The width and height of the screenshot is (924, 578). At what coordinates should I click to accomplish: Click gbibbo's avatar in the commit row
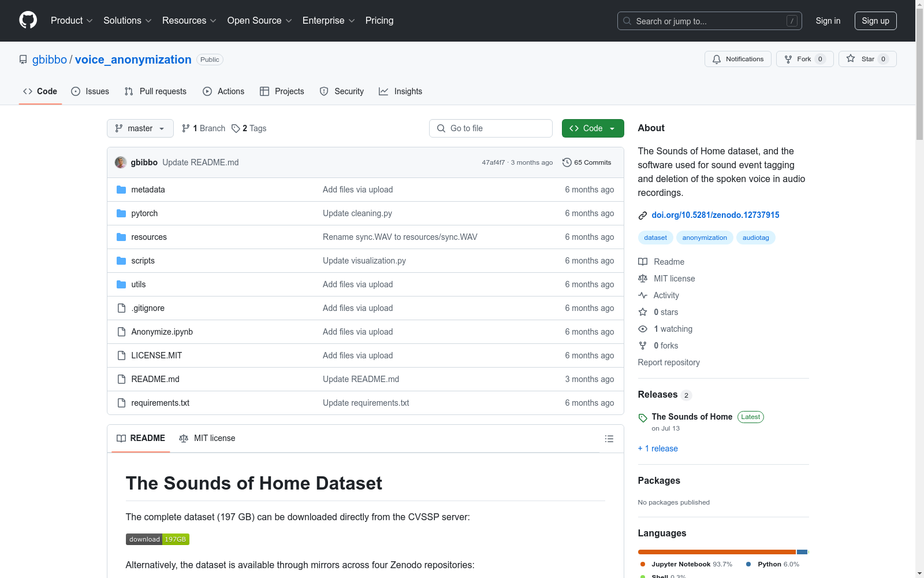(x=121, y=162)
